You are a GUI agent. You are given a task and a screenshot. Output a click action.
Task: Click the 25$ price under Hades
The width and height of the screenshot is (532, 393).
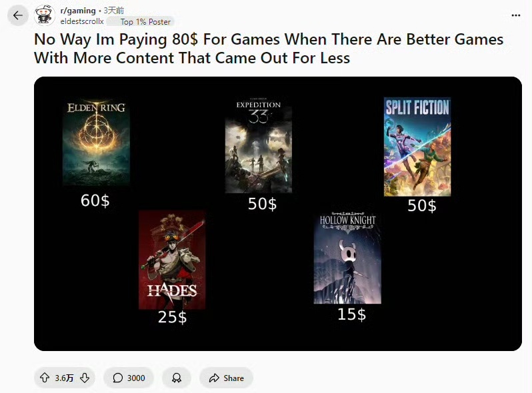[x=173, y=317]
